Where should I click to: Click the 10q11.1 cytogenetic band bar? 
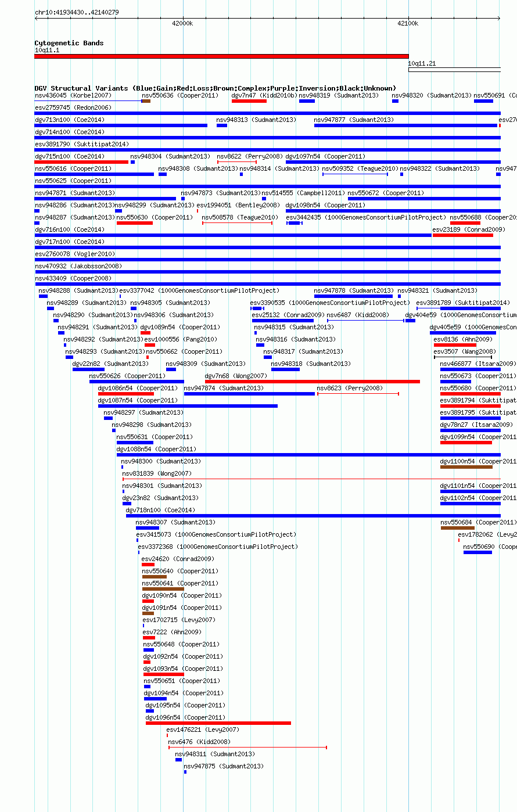(221, 56)
